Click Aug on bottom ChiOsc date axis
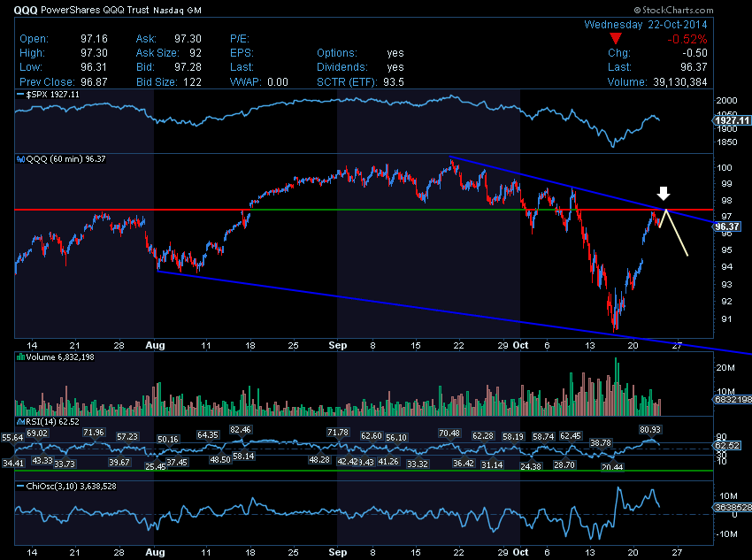 pyautogui.click(x=155, y=552)
